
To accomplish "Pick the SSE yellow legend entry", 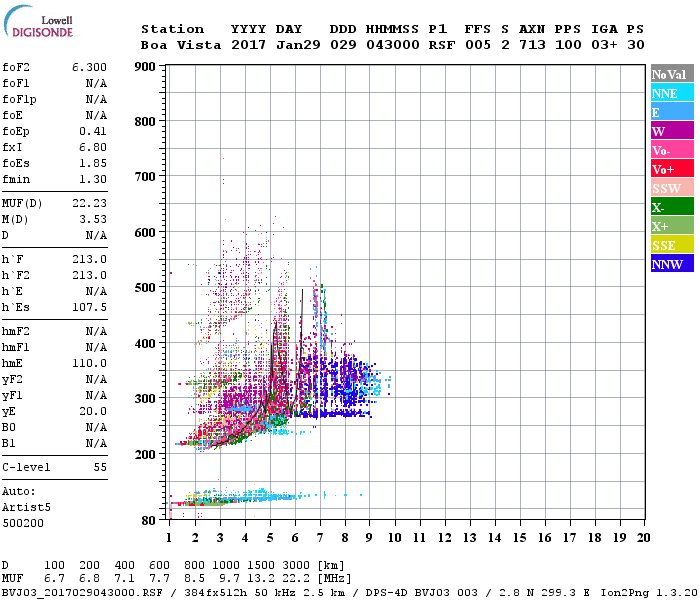I will click(x=672, y=245).
